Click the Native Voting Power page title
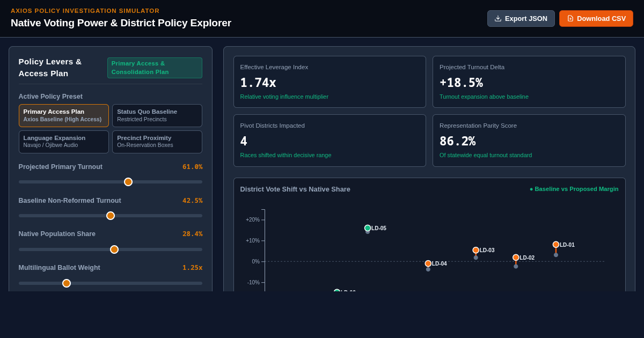644x338 pixels. [x=121, y=23]
